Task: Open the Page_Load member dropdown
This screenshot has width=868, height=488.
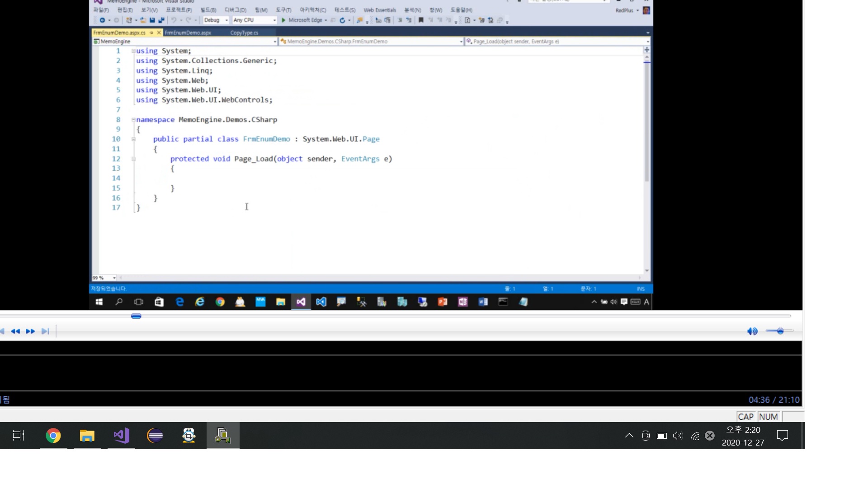Action: click(557, 42)
